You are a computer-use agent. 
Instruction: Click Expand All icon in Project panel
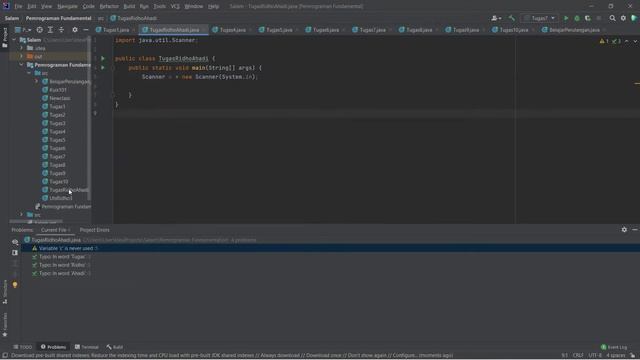(50, 30)
